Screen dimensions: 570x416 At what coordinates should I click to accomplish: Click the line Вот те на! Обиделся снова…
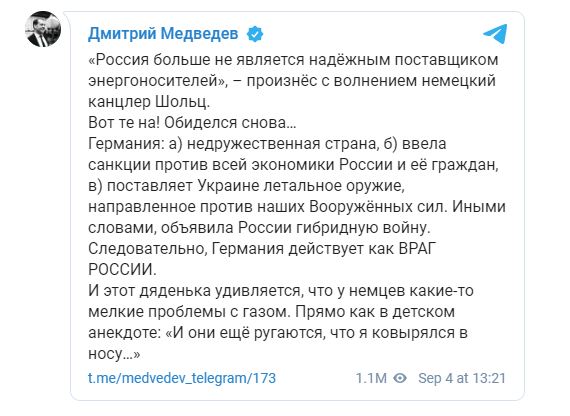192,123
